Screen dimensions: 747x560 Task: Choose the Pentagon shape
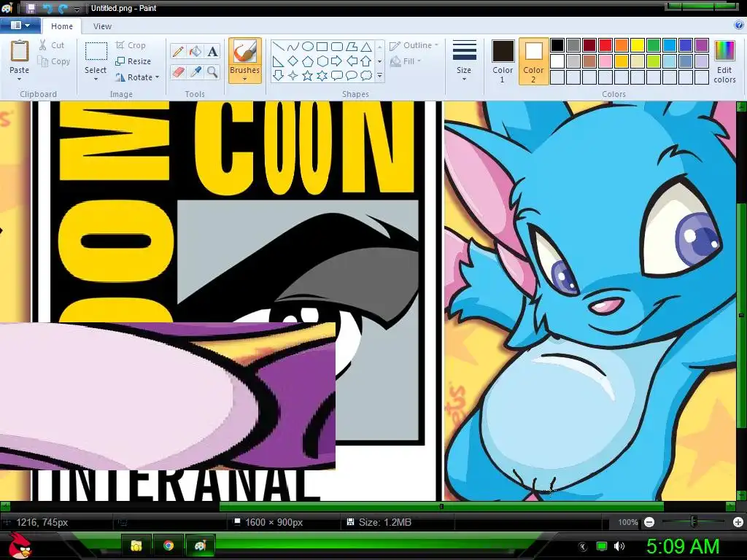[x=308, y=61]
